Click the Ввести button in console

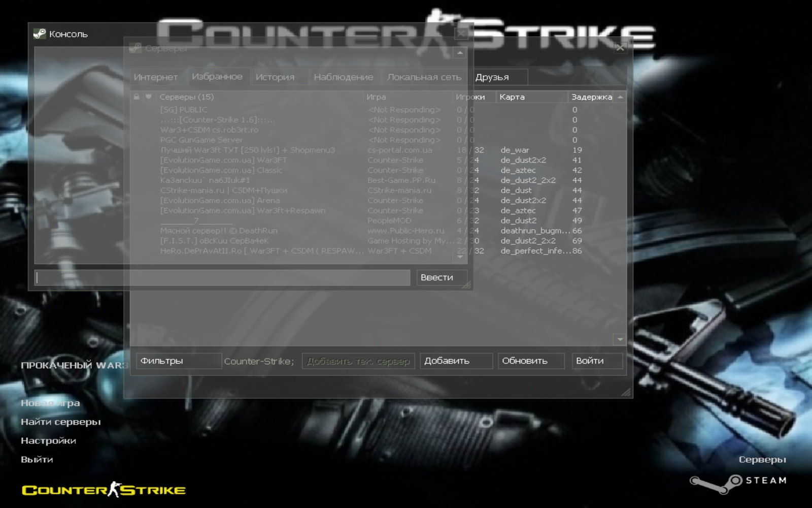(x=442, y=277)
